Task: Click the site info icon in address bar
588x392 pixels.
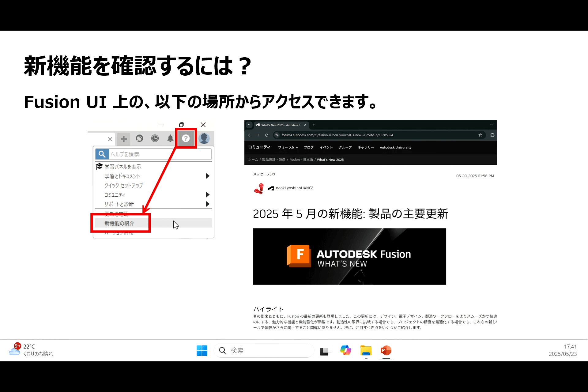Action: [277, 135]
